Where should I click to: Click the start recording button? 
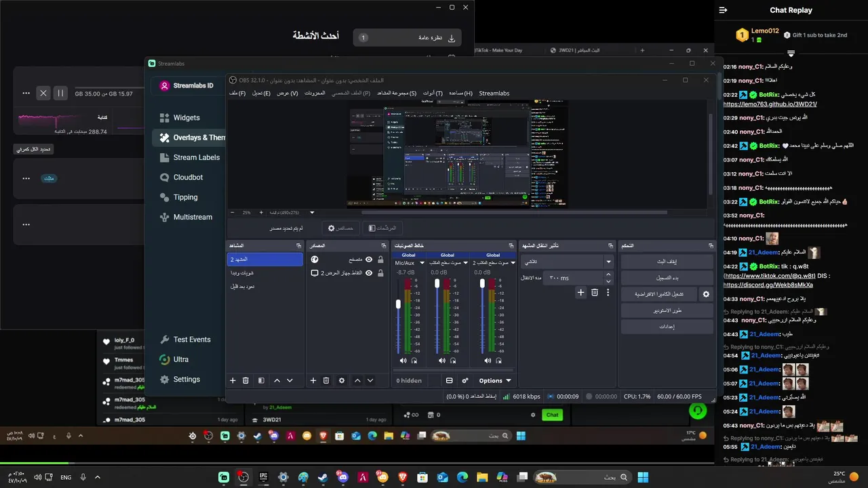[667, 278]
